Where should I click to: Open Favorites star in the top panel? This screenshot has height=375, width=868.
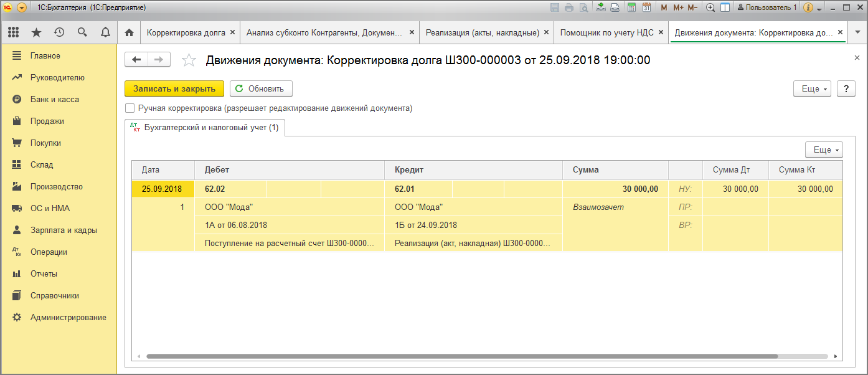point(36,32)
